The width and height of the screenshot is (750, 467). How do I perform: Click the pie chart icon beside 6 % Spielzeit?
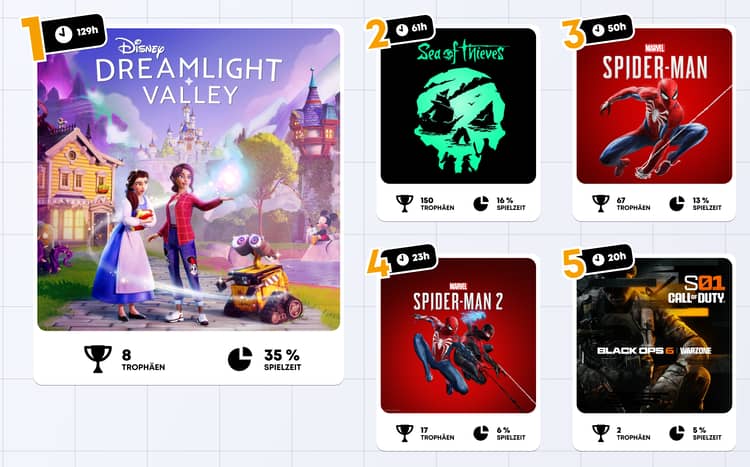tap(481, 433)
